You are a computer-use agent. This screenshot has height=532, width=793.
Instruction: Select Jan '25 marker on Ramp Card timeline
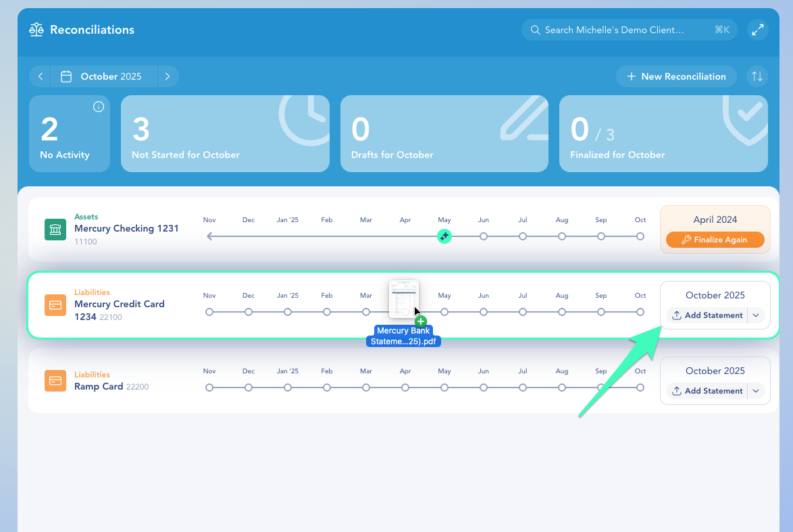(288, 388)
